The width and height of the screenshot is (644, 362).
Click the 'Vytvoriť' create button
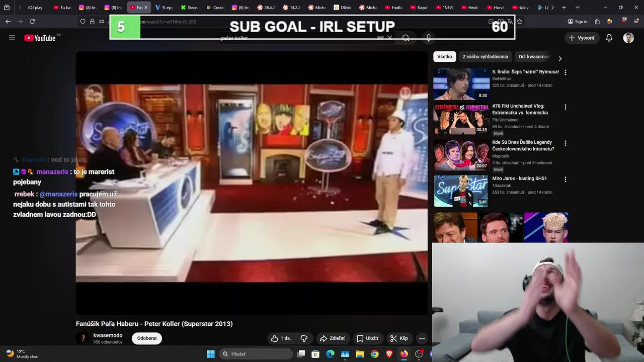(581, 38)
